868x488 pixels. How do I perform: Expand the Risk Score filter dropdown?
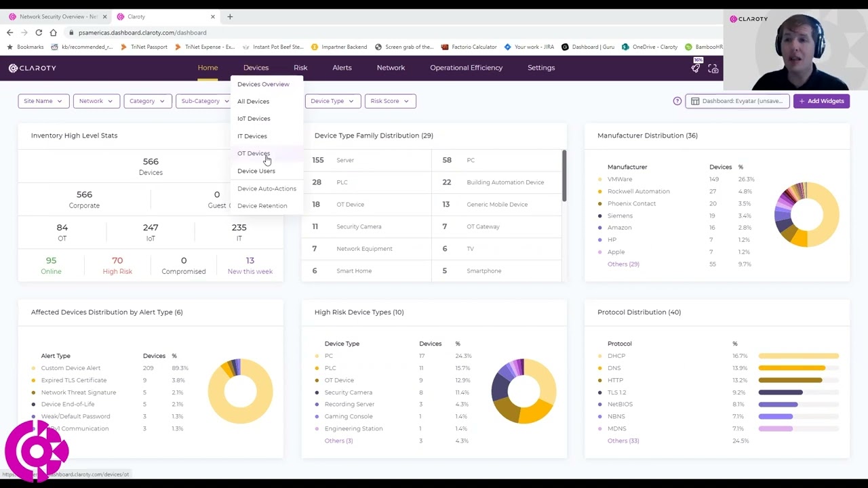[390, 101]
